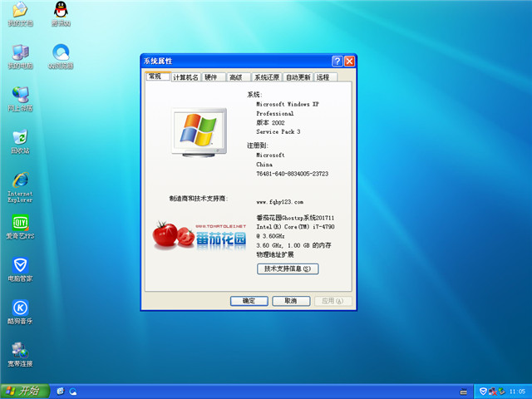The height and width of the screenshot is (399, 532).
Task: Click the disconnected network tray icon
Action: pyautogui.click(x=493, y=392)
